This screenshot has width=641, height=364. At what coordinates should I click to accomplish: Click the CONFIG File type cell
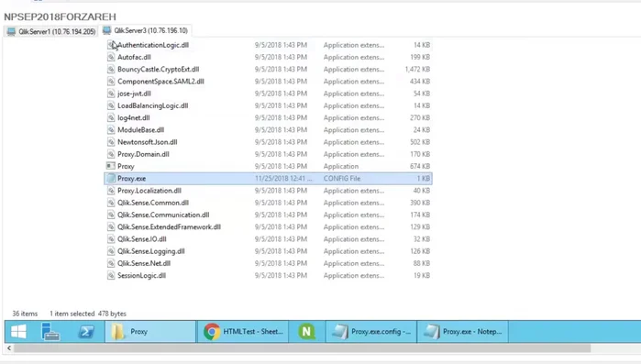tap(342, 179)
